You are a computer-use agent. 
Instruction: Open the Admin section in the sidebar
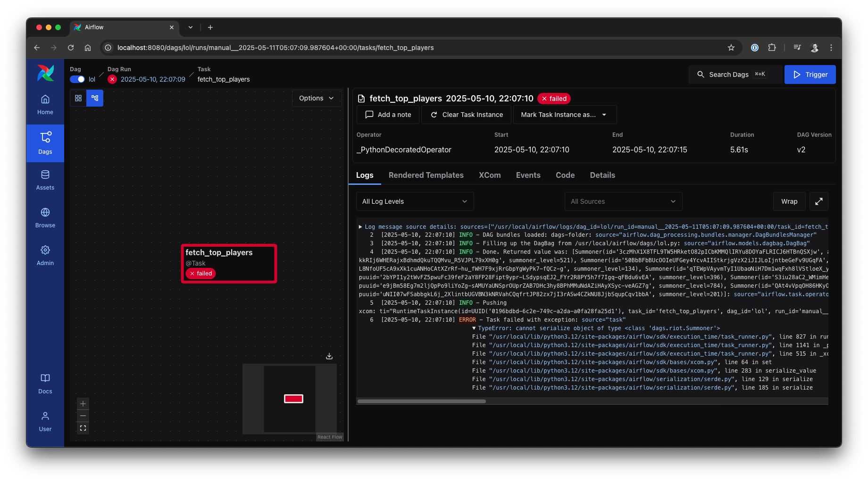45,256
